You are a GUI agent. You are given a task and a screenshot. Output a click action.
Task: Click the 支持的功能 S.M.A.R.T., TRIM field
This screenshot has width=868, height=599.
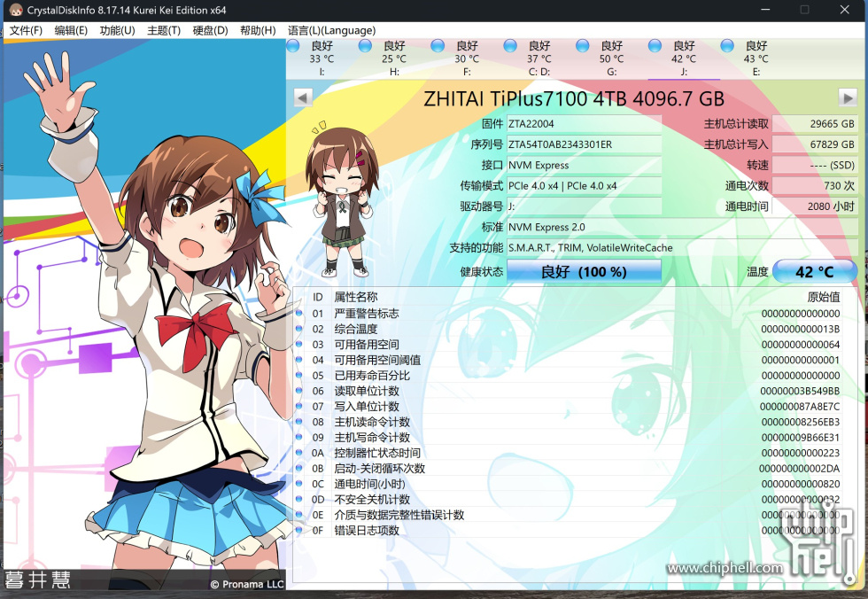[x=683, y=247]
